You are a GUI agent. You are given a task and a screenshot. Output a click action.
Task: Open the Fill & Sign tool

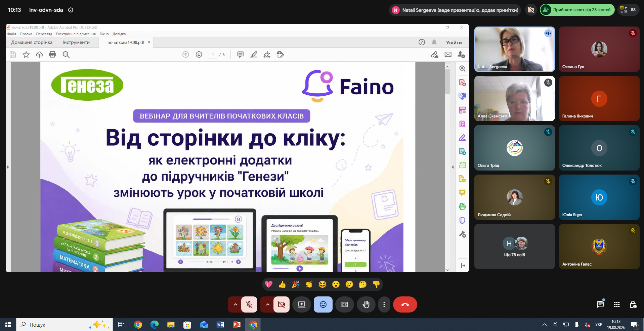coord(267,54)
